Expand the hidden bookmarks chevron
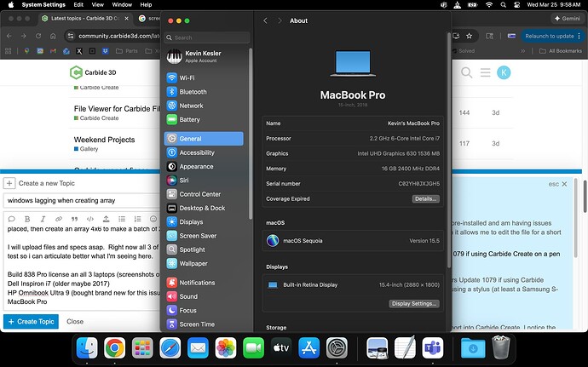The width and height of the screenshot is (588, 367). [522, 51]
